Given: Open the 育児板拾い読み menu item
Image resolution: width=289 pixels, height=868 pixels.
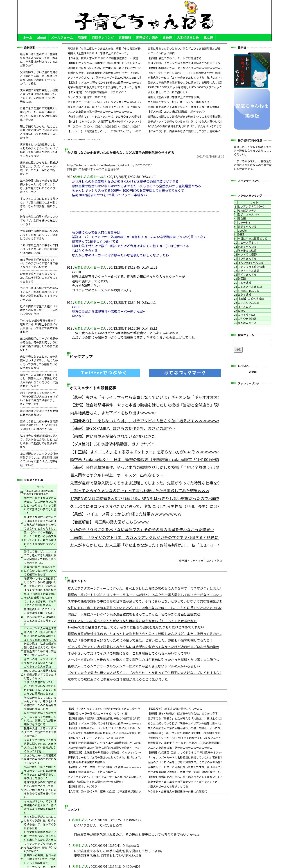Looking at the screenshot, I should [147, 37].
